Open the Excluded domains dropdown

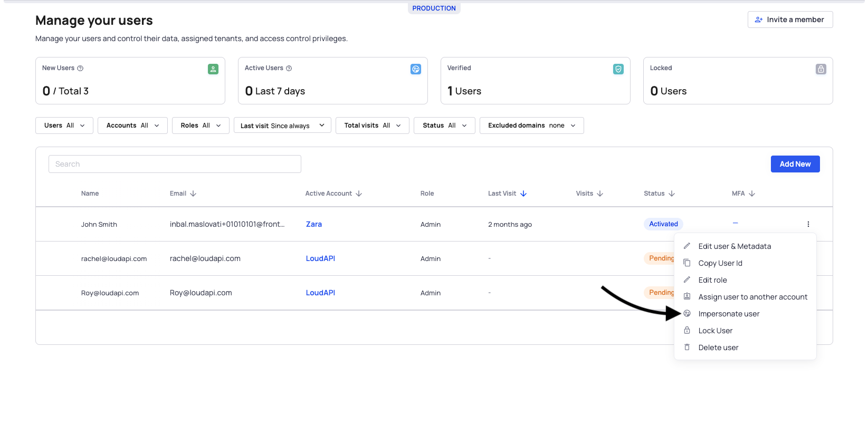click(531, 126)
